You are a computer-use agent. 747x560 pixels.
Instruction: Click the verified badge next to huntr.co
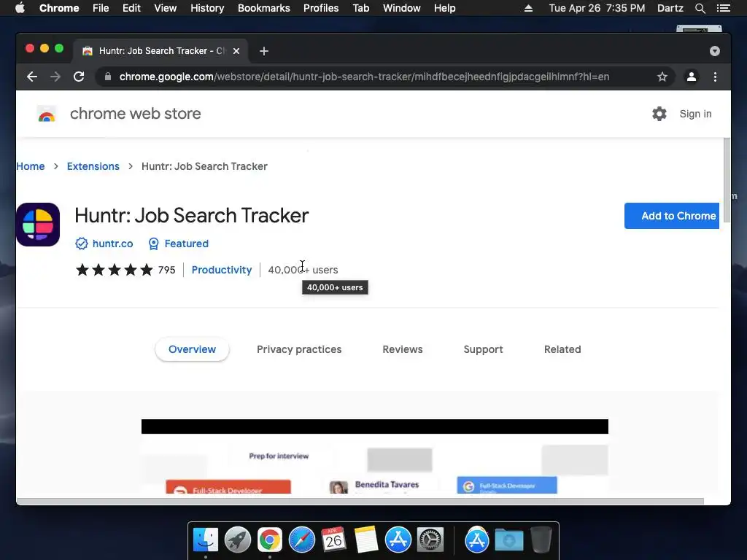pyautogui.click(x=82, y=244)
